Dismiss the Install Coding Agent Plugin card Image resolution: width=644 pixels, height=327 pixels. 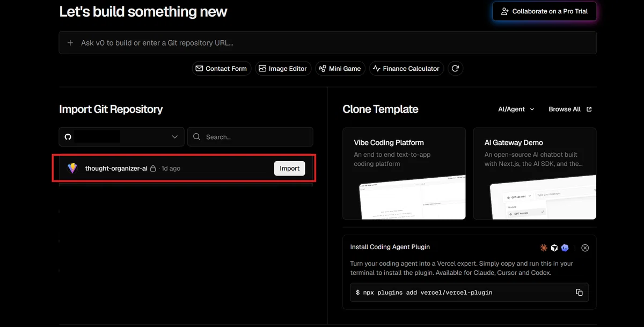(585, 248)
